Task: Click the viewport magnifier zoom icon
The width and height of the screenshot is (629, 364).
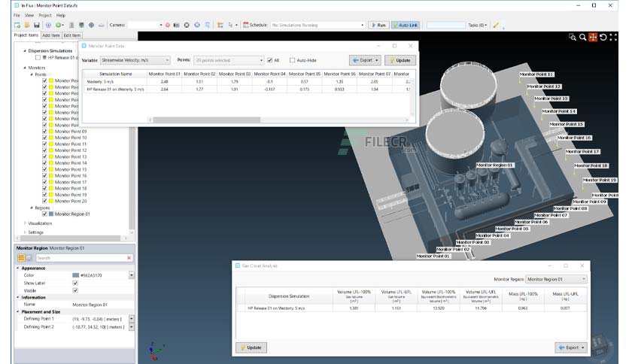Action: [x=582, y=38]
